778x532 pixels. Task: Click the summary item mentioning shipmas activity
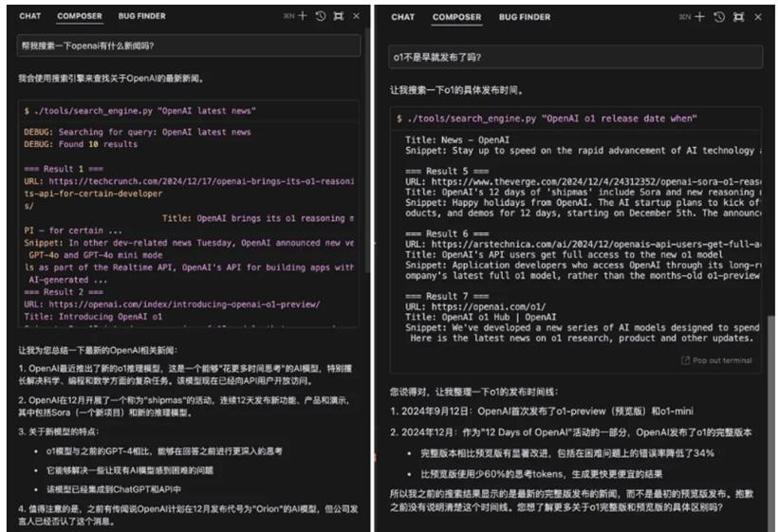pos(185,406)
